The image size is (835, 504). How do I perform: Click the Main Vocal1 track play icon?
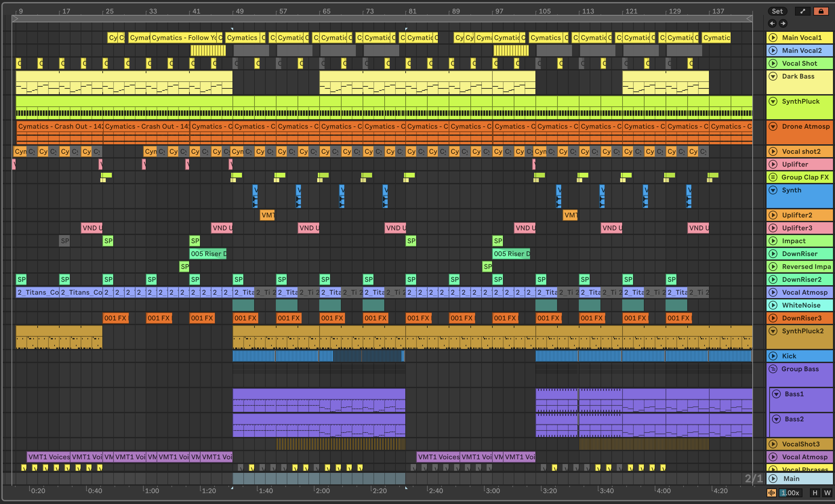[x=773, y=38]
